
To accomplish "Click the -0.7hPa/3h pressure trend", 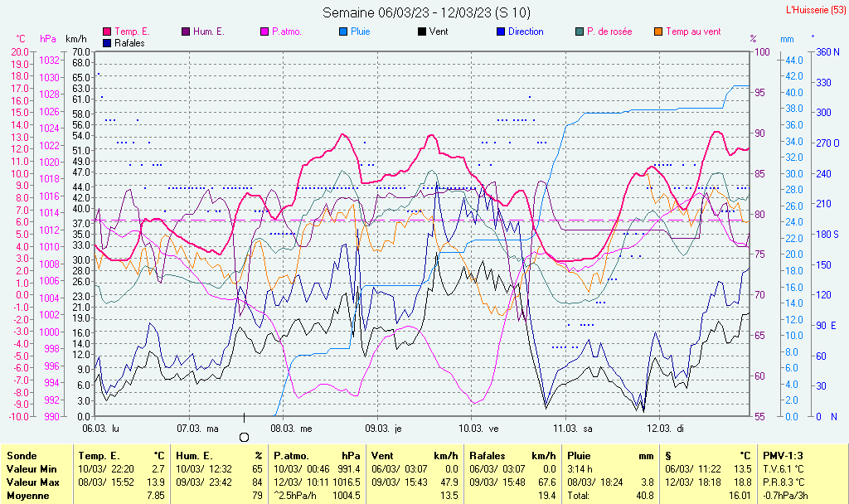I will (x=786, y=496).
